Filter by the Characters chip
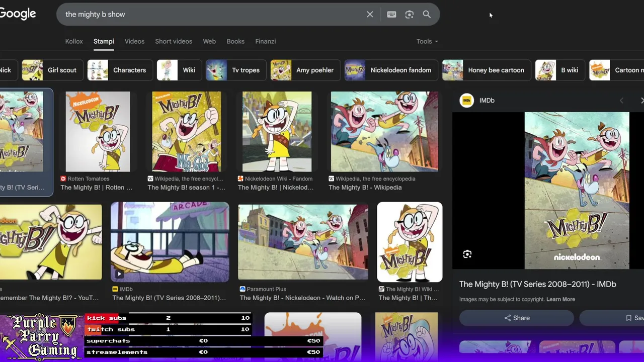 pyautogui.click(x=120, y=70)
